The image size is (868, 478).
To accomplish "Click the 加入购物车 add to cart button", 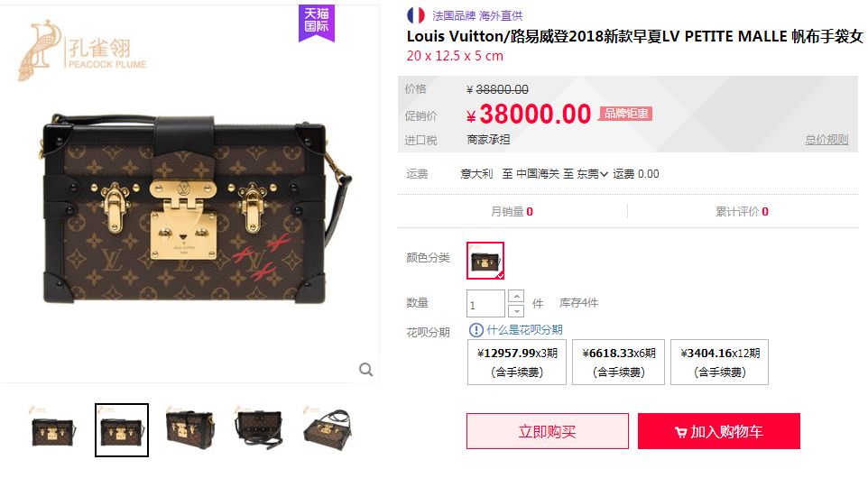I will pyautogui.click(x=719, y=431).
